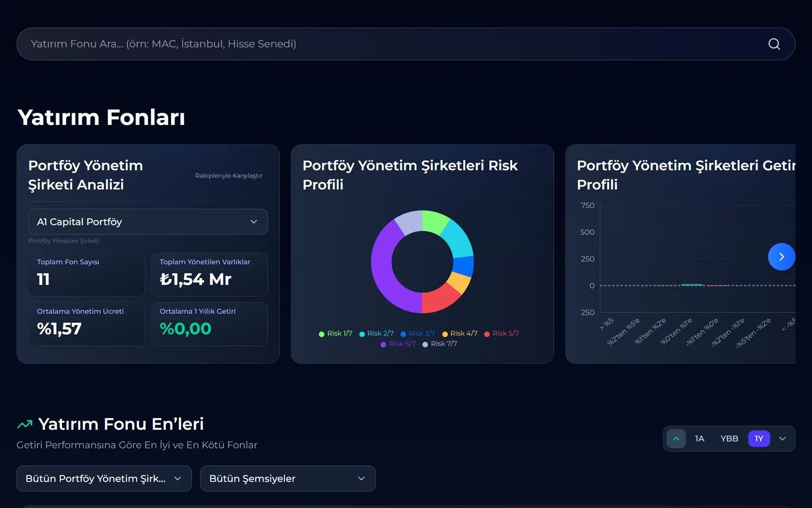Viewport: 812px width, 508px height.
Task: Click red Risk 5/7 donut segment
Action: pos(439,299)
